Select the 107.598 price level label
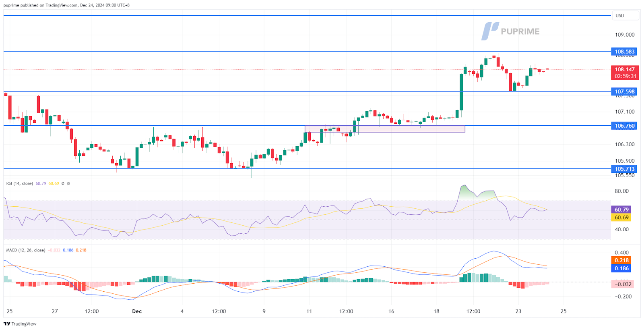 pyautogui.click(x=624, y=91)
